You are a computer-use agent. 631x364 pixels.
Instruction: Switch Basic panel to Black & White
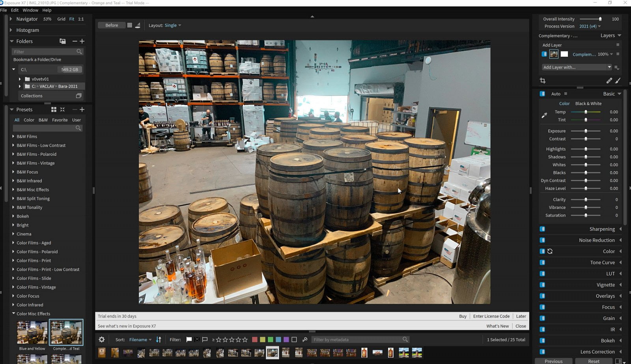pyautogui.click(x=588, y=104)
